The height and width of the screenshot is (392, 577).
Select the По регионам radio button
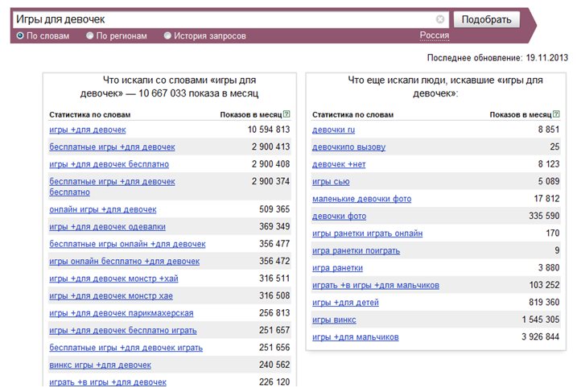(90, 35)
